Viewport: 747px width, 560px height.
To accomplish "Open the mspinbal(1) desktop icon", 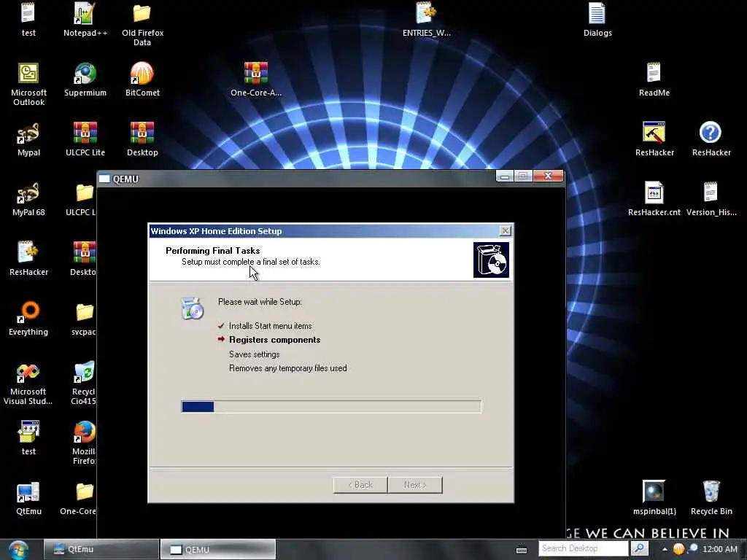I will [654, 498].
